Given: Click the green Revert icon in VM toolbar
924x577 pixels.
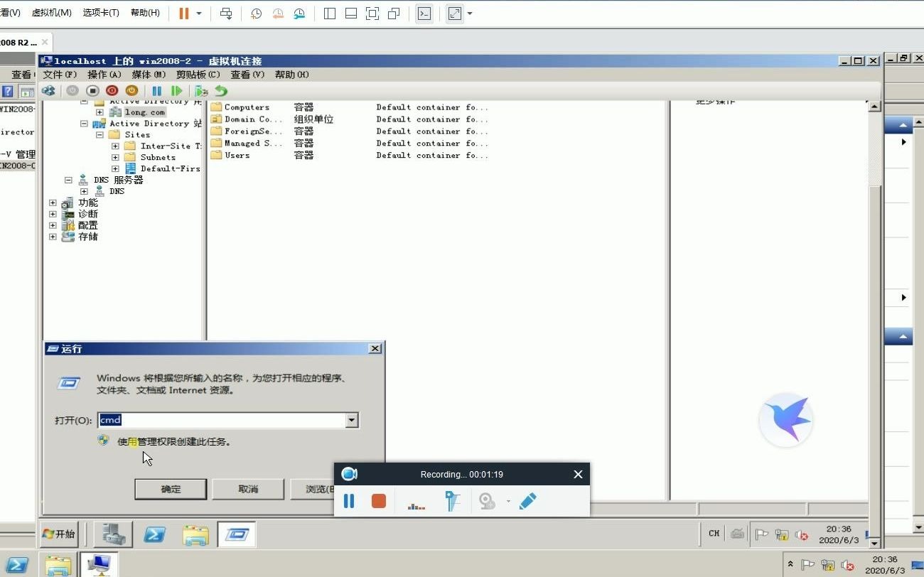Looking at the screenshot, I should [222, 91].
